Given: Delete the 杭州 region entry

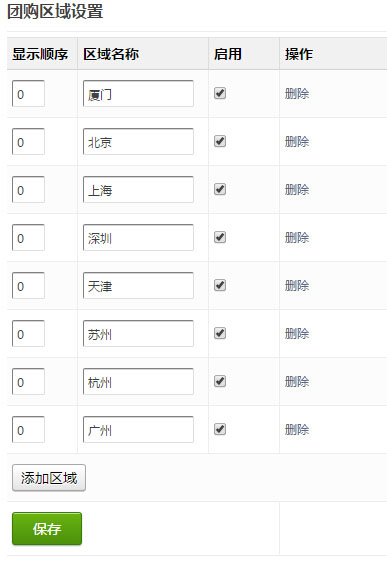Looking at the screenshot, I should point(297,382).
